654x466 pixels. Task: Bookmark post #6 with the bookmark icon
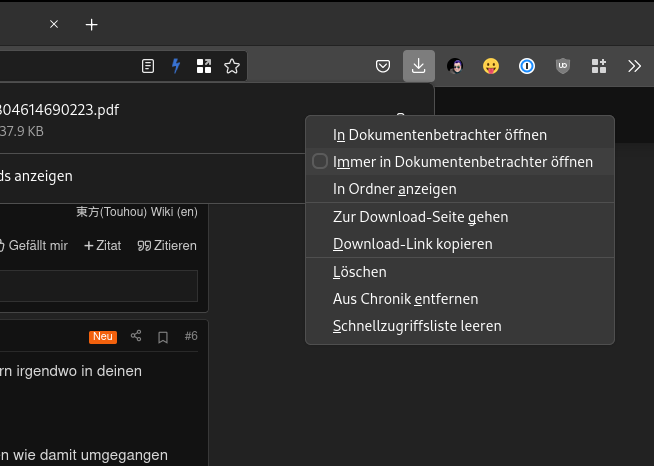click(163, 336)
